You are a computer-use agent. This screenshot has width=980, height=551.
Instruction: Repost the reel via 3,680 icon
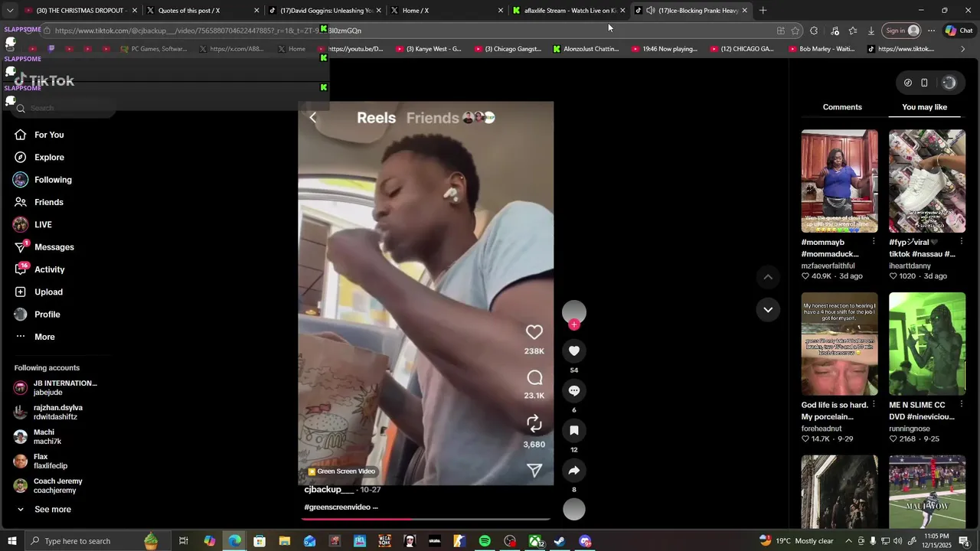click(x=534, y=424)
